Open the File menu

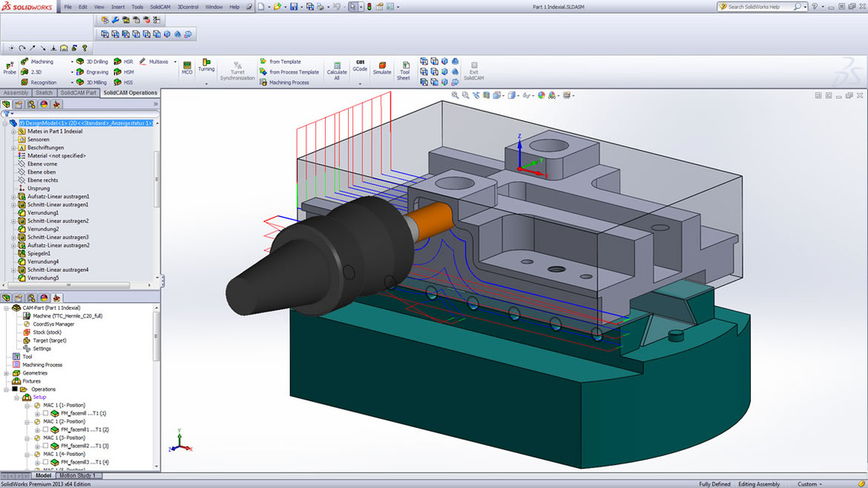click(68, 7)
